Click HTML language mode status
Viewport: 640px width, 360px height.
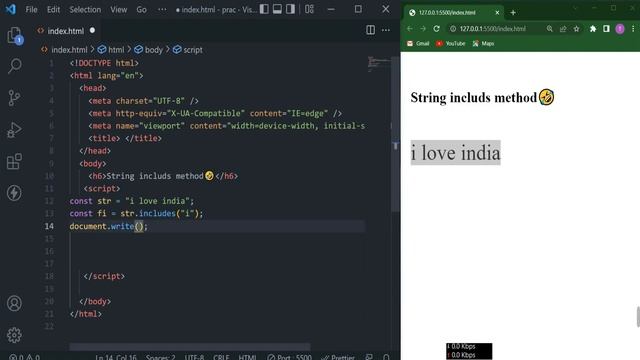[247, 357]
